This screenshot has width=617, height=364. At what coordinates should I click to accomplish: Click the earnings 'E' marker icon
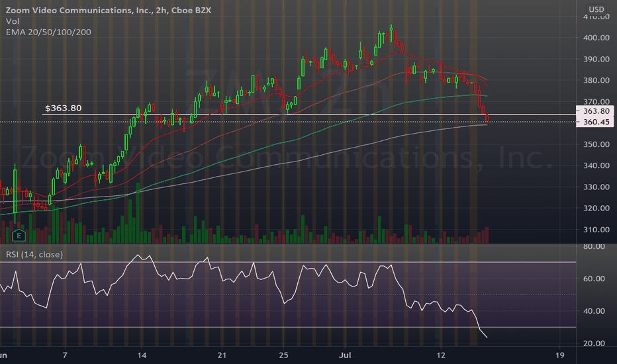19,236
